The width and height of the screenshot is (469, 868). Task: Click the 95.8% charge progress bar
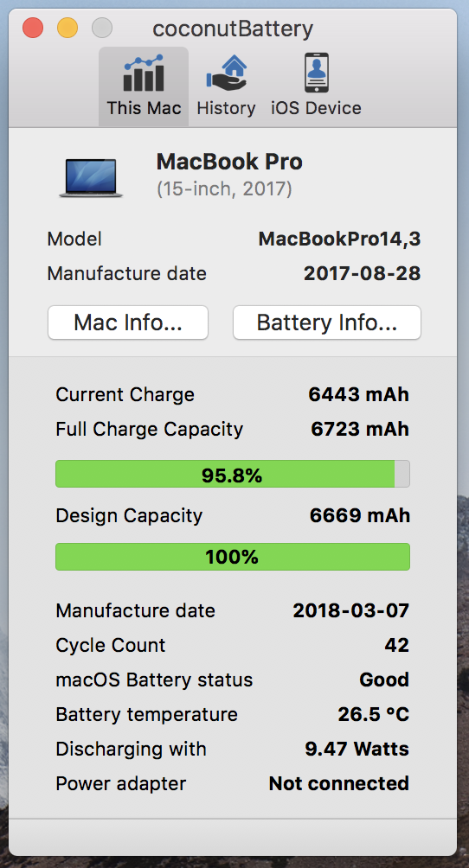pos(233,475)
